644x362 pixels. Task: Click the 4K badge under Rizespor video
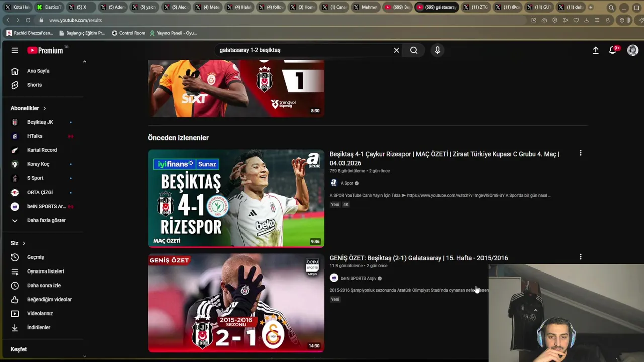(346, 205)
